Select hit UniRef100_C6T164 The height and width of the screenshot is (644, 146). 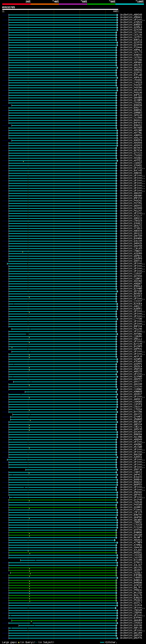coord(131,32)
